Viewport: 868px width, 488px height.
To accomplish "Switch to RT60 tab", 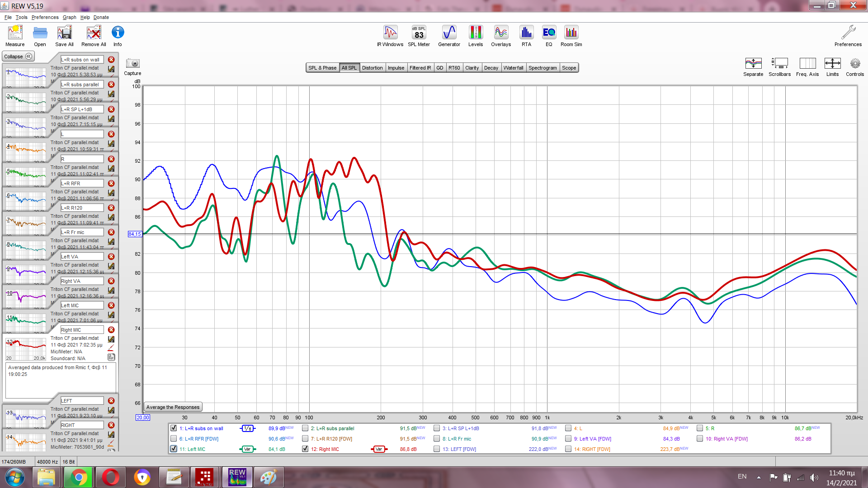I will (x=454, y=68).
